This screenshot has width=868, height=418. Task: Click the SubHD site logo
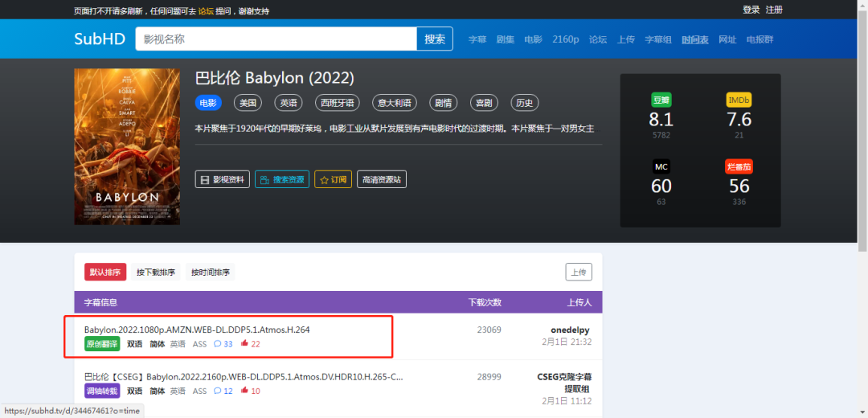point(100,39)
